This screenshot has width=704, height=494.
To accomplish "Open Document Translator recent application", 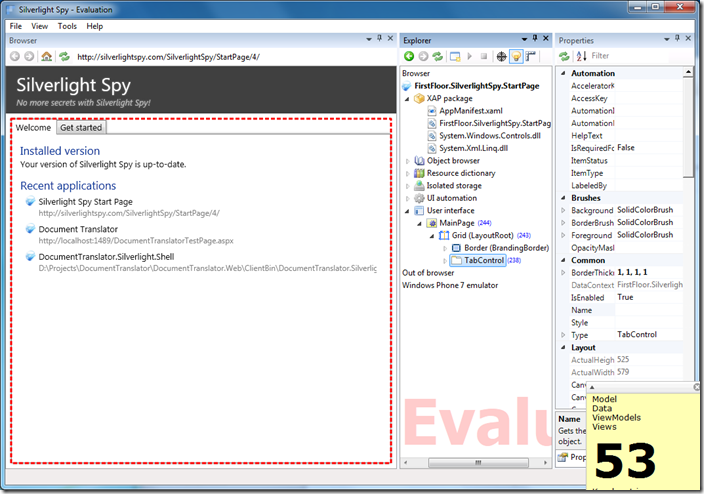I will click(78, 229).
